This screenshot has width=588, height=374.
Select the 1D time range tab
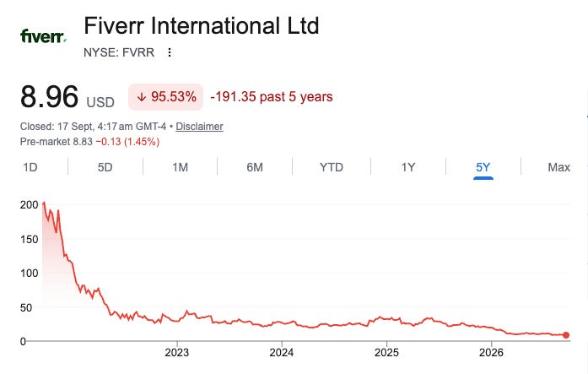[30, 167]
